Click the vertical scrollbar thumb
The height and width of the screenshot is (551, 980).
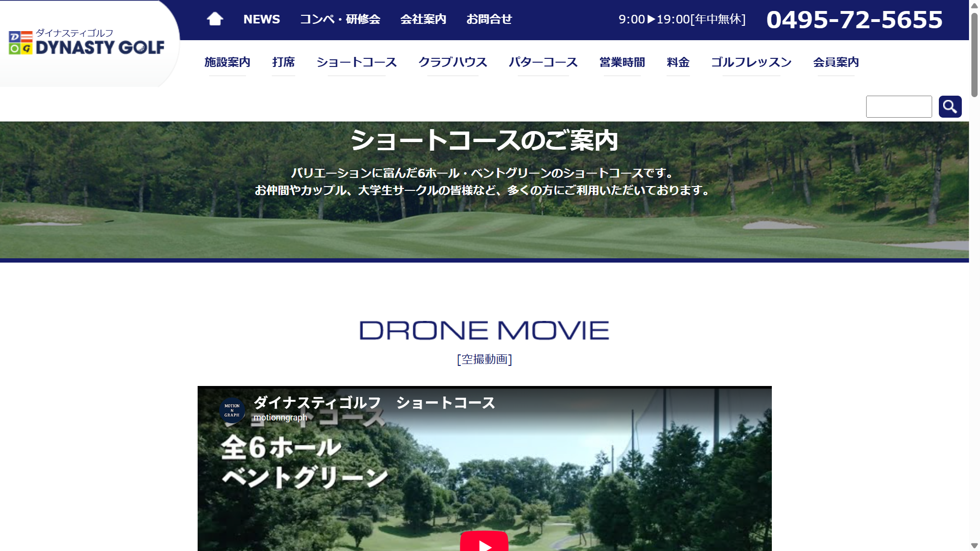click(x=974, y=55)
